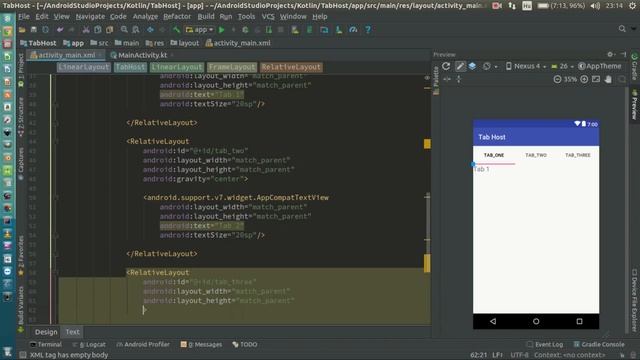Switch to MainActivity.kt editor tab
This screenshot has height=360, width=640.
click(141, 55)
